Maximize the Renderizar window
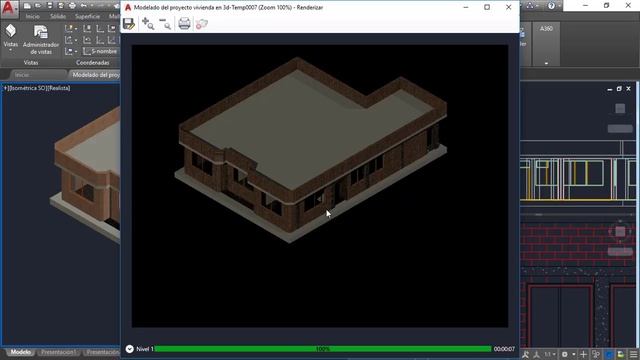Screen dimensions: 640x360 click(x=487, y=7)
